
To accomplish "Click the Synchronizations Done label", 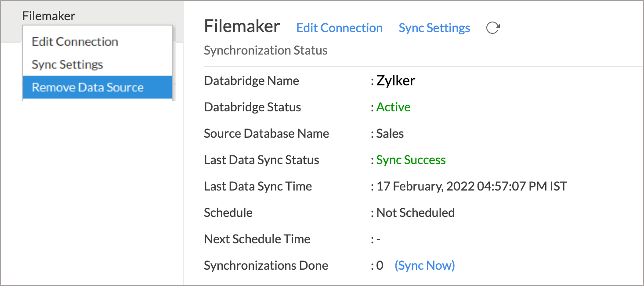I will pyautogui.click(x=266, y=266).
